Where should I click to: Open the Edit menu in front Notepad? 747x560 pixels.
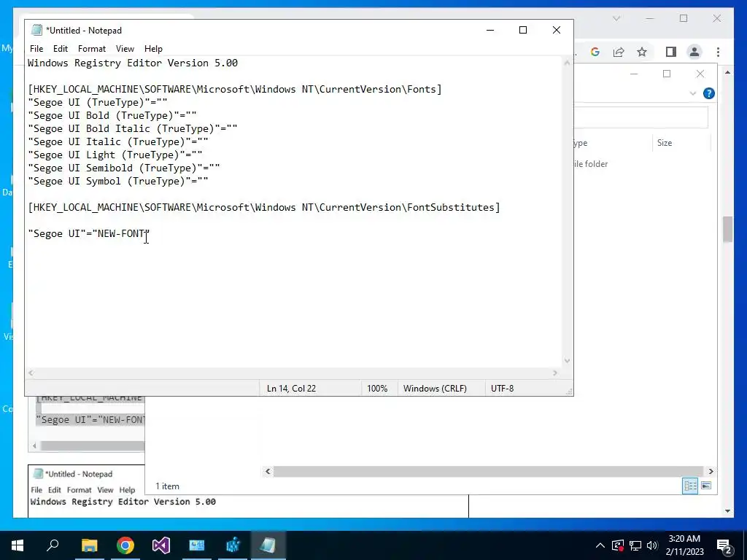point(60,49)
